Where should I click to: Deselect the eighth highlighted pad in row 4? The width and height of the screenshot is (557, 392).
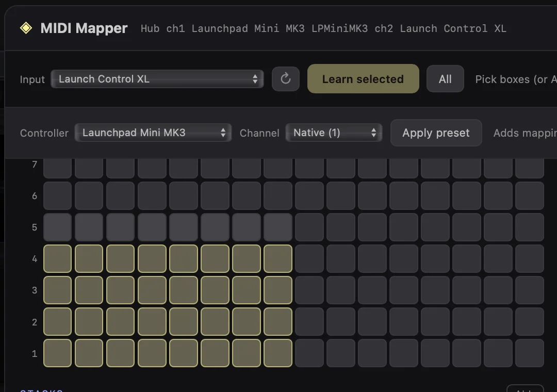pyautogui.click(x=278, y=259)
